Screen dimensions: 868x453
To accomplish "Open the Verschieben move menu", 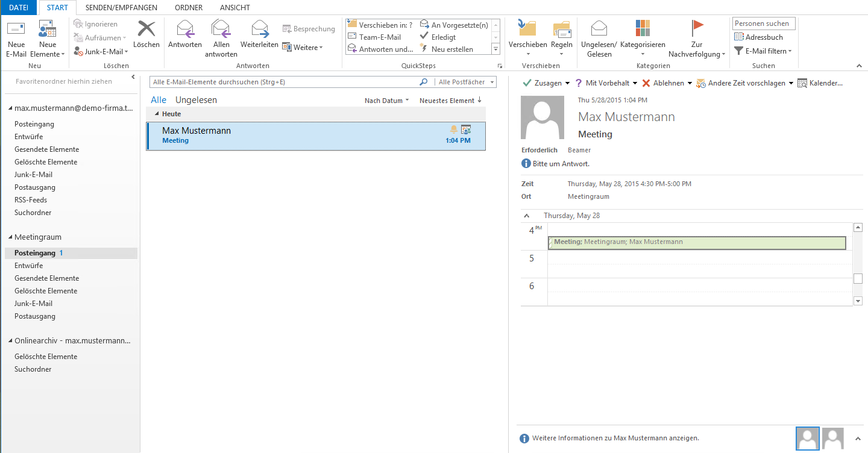I will (x=527, y=39).
